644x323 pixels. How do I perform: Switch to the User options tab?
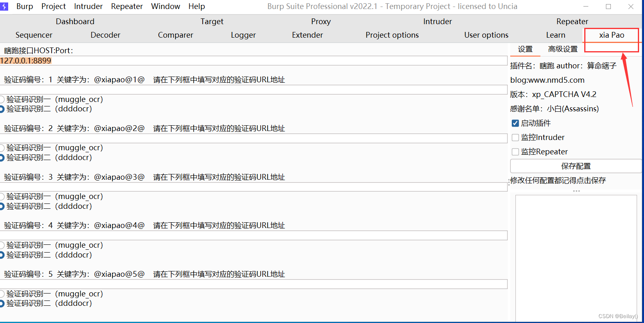click(486, 35)
